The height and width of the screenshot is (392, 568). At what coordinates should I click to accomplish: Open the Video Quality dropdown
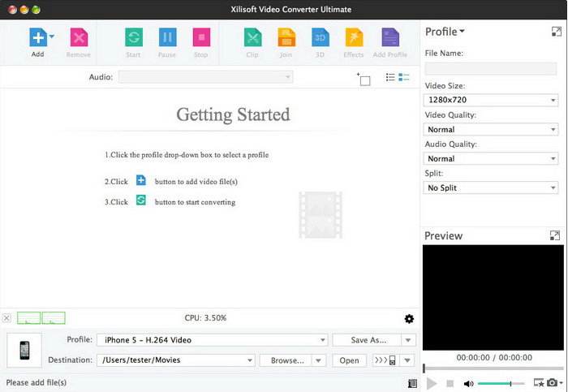click(x=490, y=129)
